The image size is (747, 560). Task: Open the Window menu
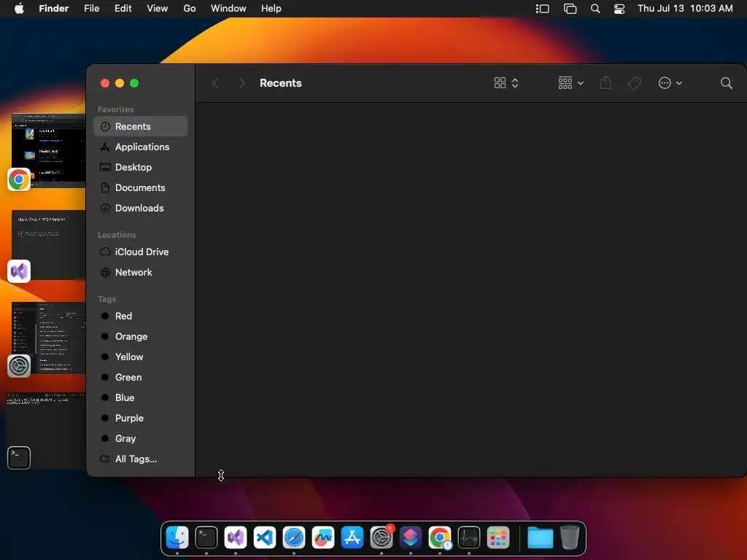[x=228, y=9]
